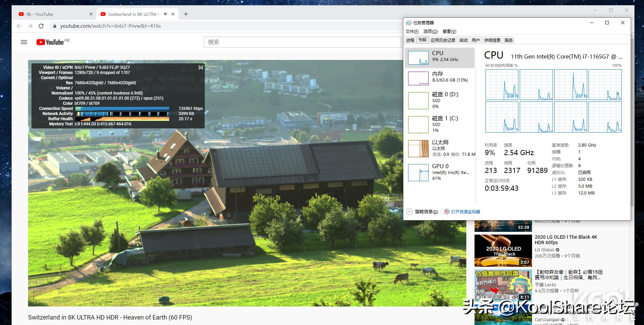Viewport: 644px width, 325px height.
Task: Reload the YouTube page
Action: point(41,26)
